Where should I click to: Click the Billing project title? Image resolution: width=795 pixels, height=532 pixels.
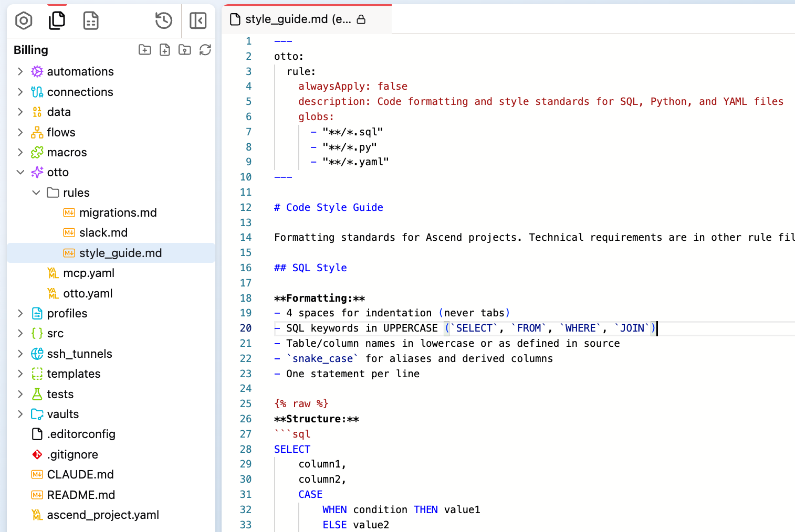tap(31, 50)
